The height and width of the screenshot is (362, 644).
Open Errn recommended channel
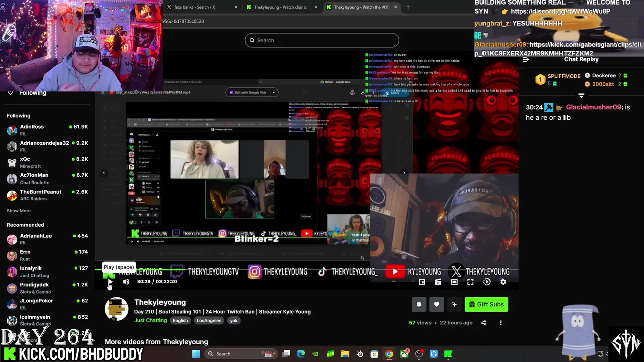point(47,255)
